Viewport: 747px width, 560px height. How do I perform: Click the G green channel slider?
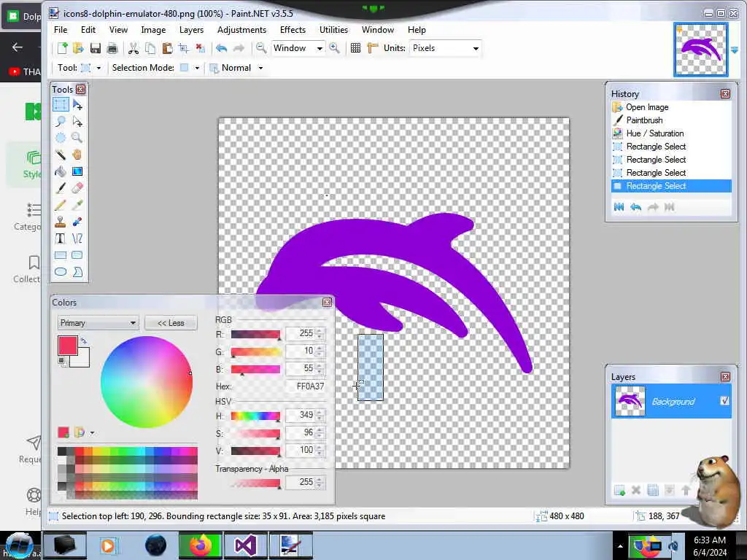(x=256, y=352)
